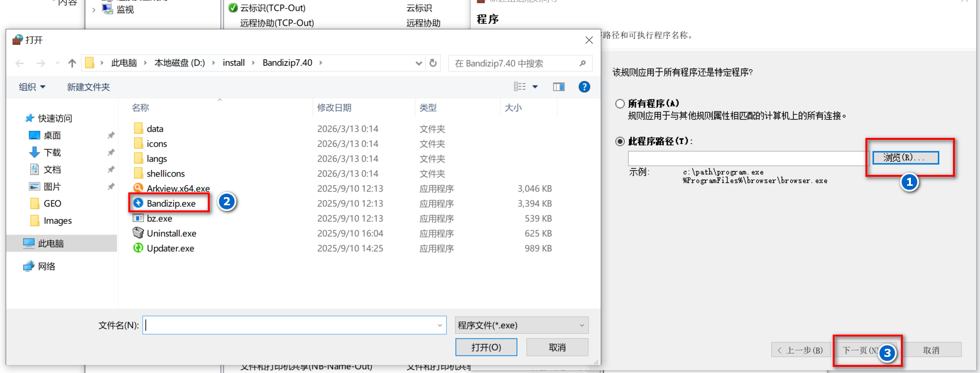
Task: Select 远程协助(TCP-Out) rule in firewall list
Action: tap(276, 23)
